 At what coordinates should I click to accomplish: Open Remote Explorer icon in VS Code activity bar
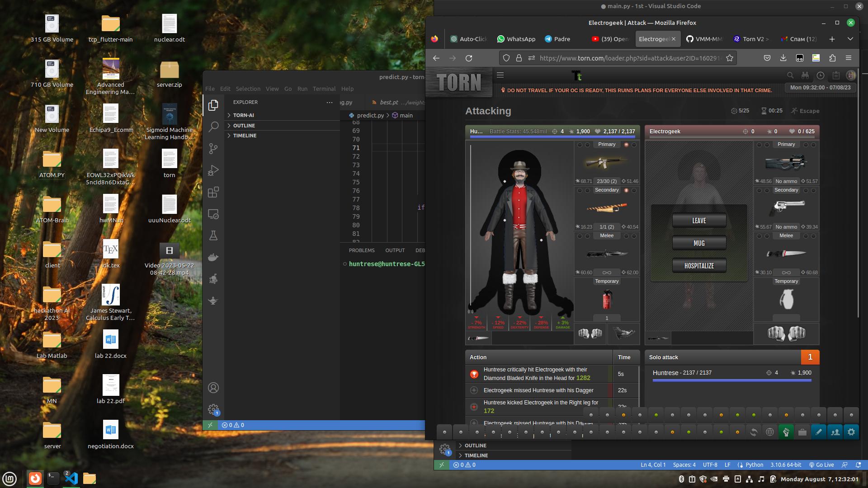tap(213, 214)
